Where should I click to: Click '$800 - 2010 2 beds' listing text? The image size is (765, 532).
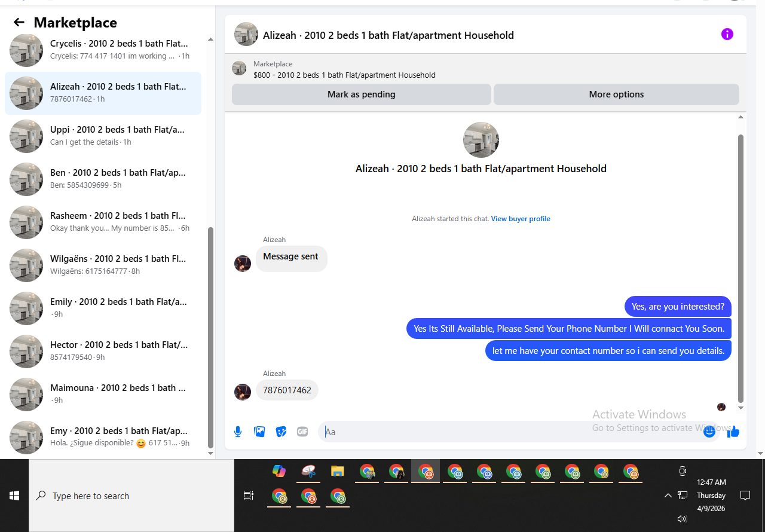tap(344, 75)
